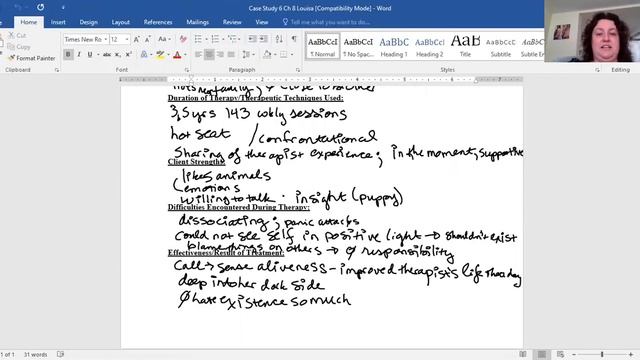Open the References tab
Image resolution: width=640 pixels, height=360 pixels.
pos(158,22)
